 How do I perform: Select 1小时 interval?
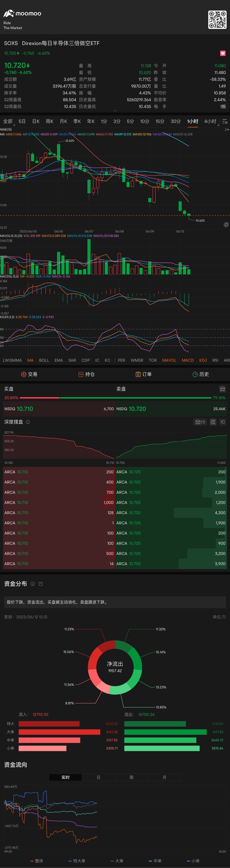pos(193,121)
